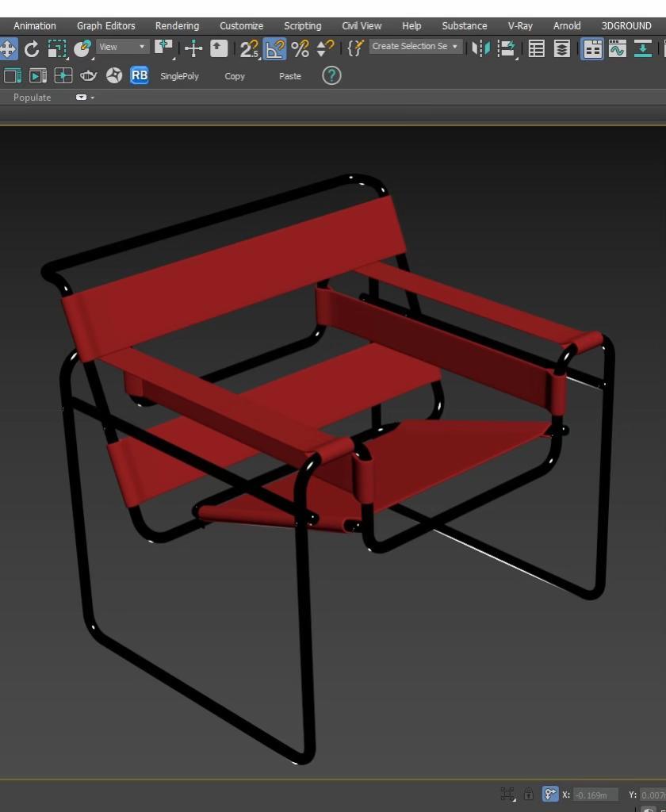
Task: Toggle keyboard shortcut override icon
Action: pyautogui.click(x=219, y=48)
